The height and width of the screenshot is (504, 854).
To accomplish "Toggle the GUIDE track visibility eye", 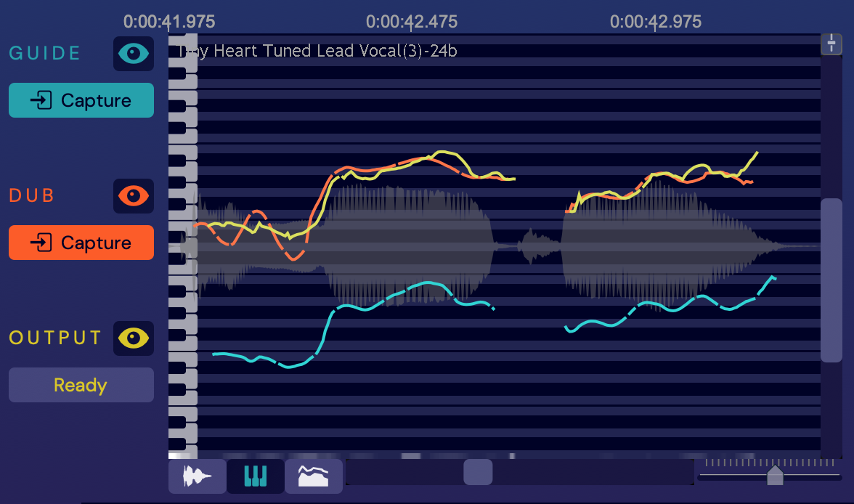I will point(134,53).
